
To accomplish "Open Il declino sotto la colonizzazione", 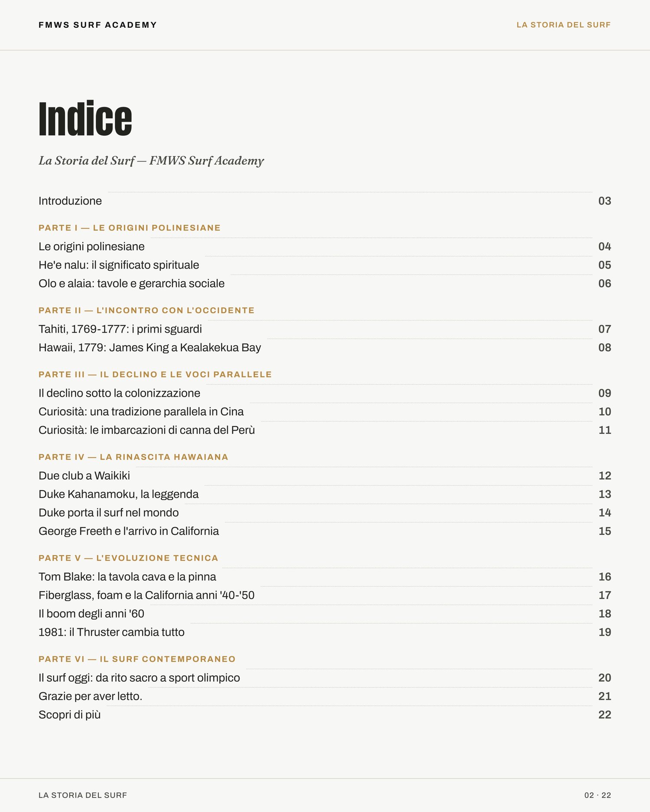I will pos(325,393).
